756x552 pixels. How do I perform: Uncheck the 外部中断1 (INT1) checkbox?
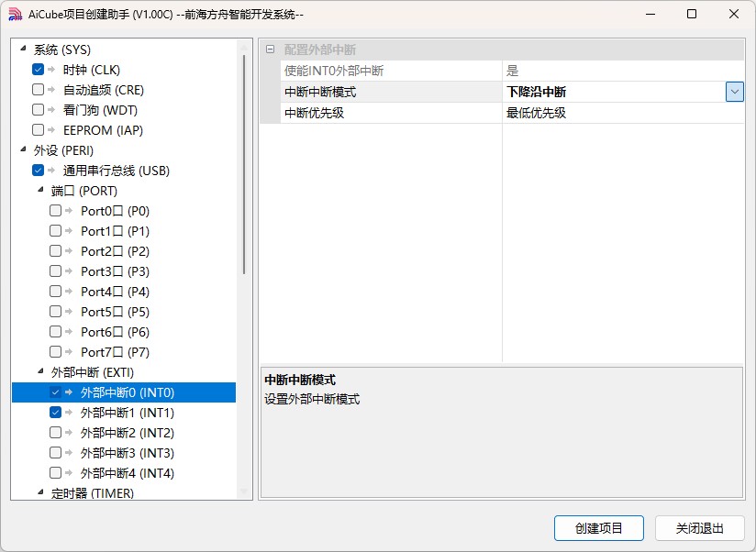(x=55, y=413)
